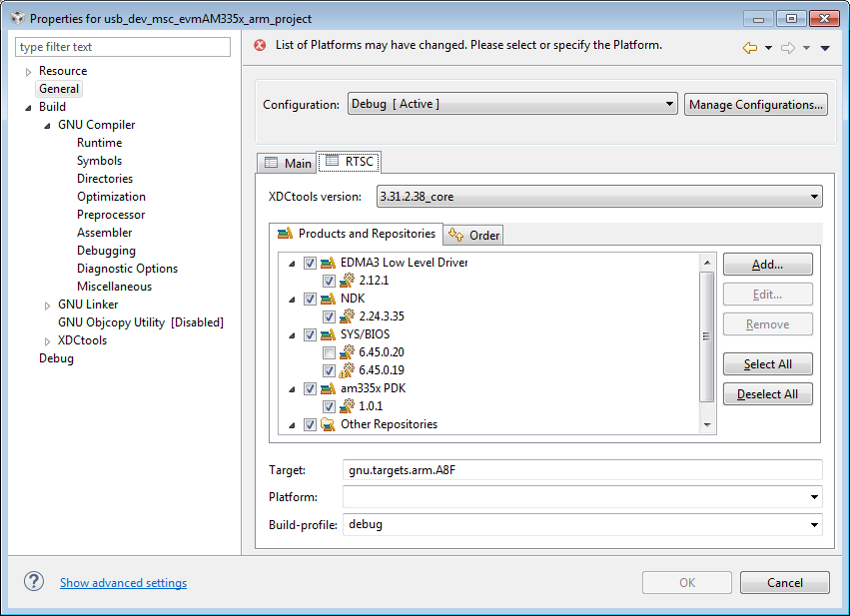Expand the XDCtools tree node
The height and width of the screenshot is (616, 850).
[47, 340]
